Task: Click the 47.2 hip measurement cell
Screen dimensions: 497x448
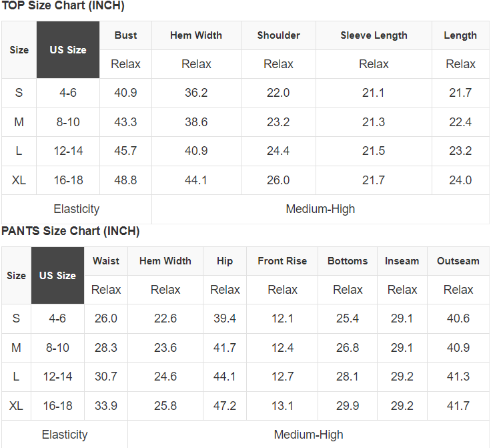Action: [x=225, y=406]
